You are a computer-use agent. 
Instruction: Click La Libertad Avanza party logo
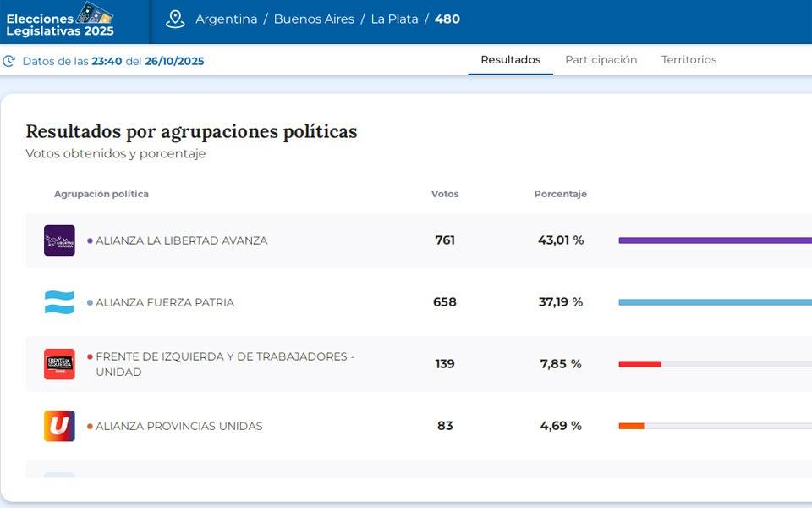pos(59,240)
